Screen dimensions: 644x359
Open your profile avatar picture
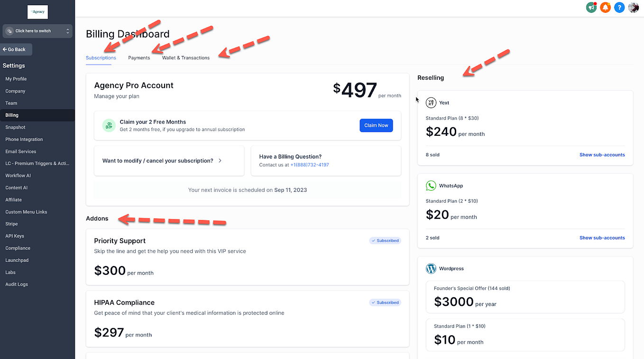tap(634, 8)
